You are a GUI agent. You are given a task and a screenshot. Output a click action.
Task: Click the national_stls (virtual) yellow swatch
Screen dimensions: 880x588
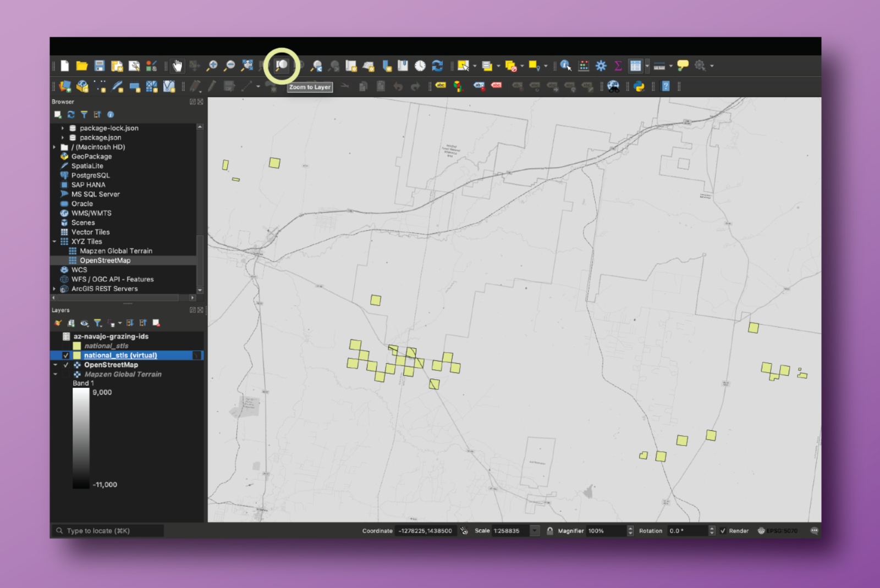point(77,356)
